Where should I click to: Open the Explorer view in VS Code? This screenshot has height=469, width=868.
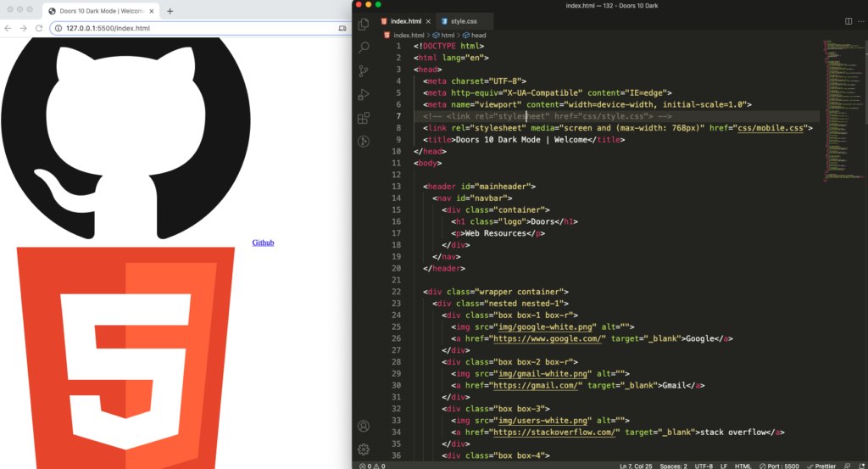pyautogui.click(x=364, y=24)
